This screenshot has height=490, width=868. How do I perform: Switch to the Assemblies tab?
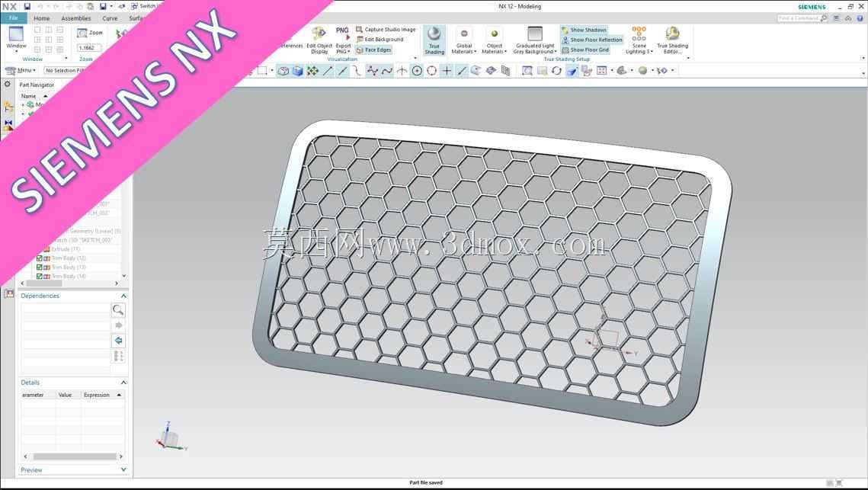[76, 18]
